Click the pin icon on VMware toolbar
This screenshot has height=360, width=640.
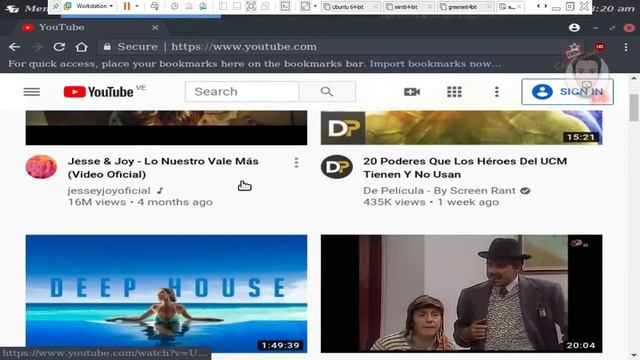56,6
